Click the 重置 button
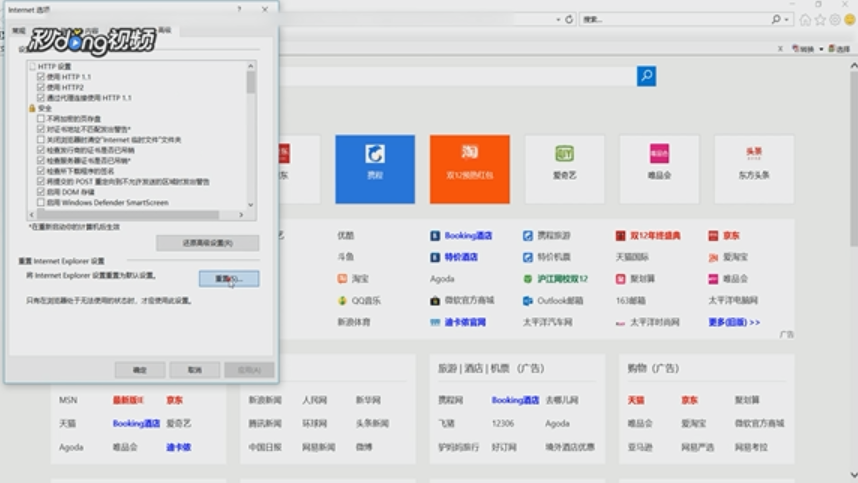Screen dimensions: 858x483 (x=229, y=278)
